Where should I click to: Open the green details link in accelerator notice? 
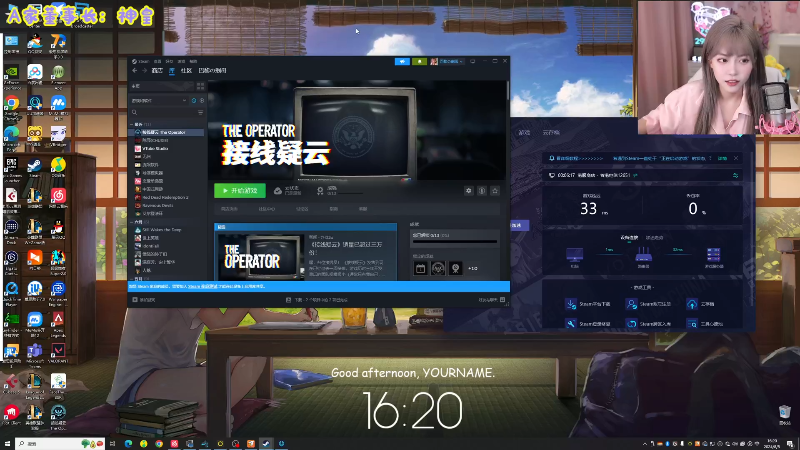[x=722, y=158]
